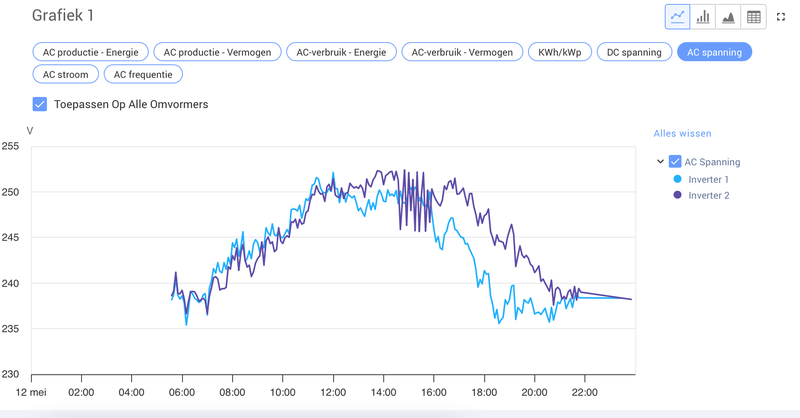The width and height of the screenshot is (800, 418).
Task: Select the AC stroom metric
Action: click(x=65, y=74)
